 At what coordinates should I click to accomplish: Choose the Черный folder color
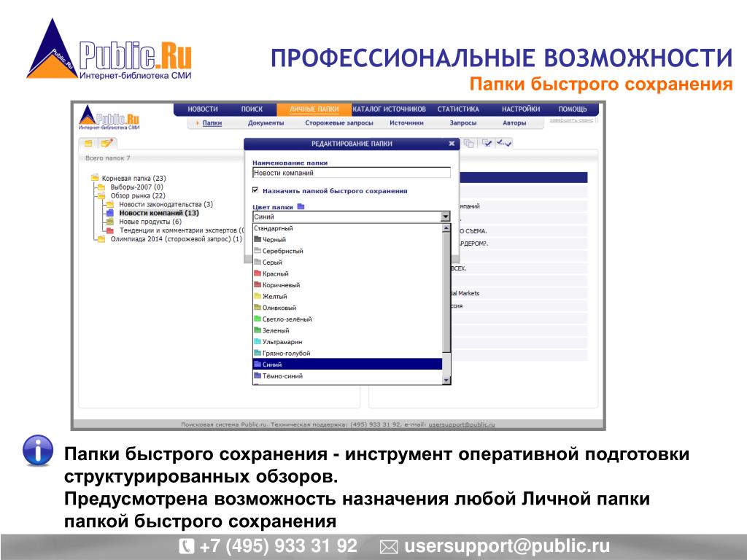[347, 239]
